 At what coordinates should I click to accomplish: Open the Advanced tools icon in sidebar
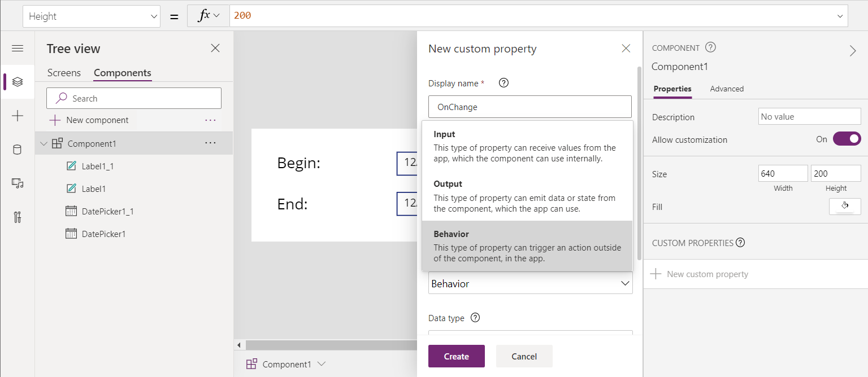point(18,217)
